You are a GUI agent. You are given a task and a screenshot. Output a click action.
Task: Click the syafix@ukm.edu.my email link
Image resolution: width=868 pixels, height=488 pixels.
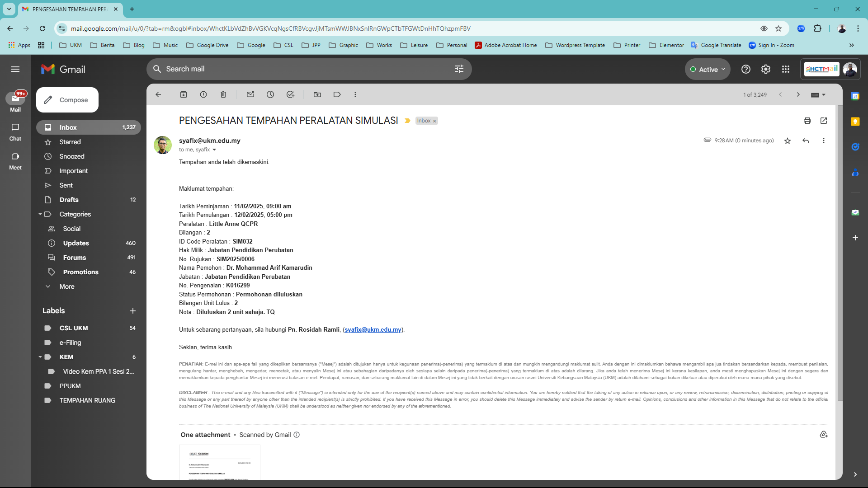pyautogui.click(x=373, y=330)
